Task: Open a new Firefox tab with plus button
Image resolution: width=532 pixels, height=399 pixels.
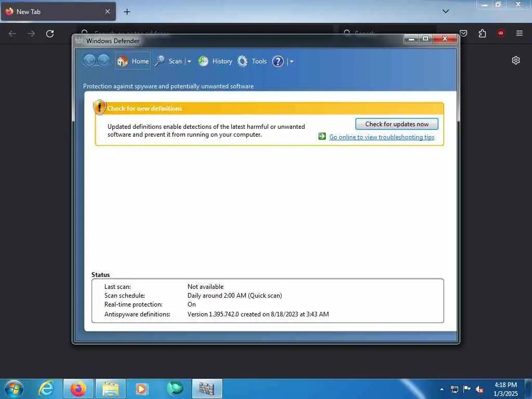Action: (127, 12)
